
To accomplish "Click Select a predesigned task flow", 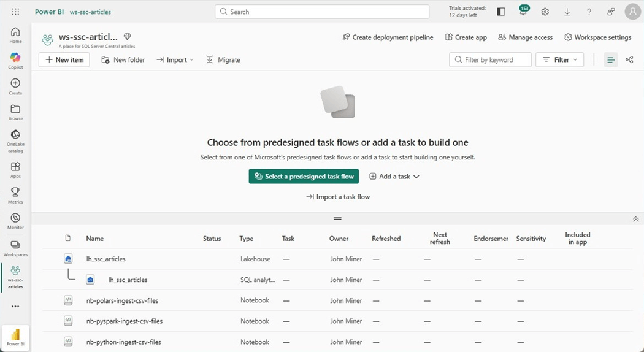I will pyautogui.click(x=304, y=177).
